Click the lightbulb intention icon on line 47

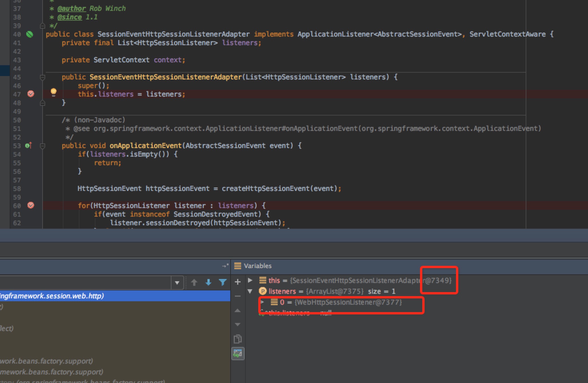tap(53, 92)
